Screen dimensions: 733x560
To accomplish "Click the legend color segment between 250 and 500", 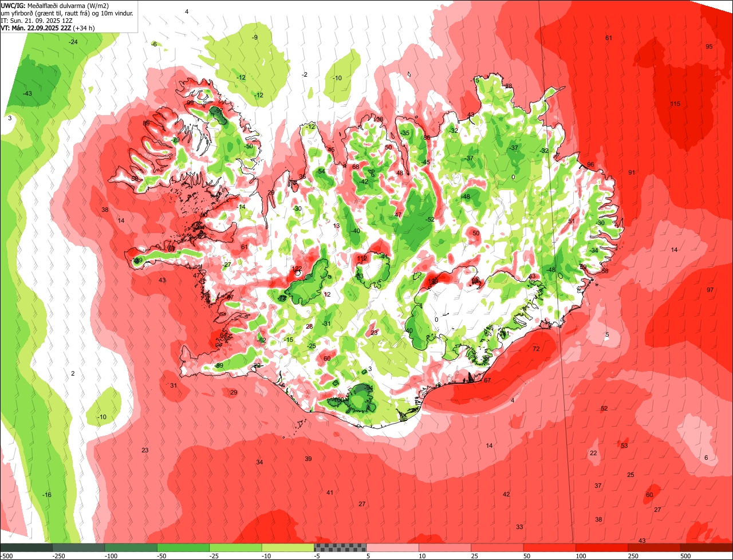I will (654, 547).
